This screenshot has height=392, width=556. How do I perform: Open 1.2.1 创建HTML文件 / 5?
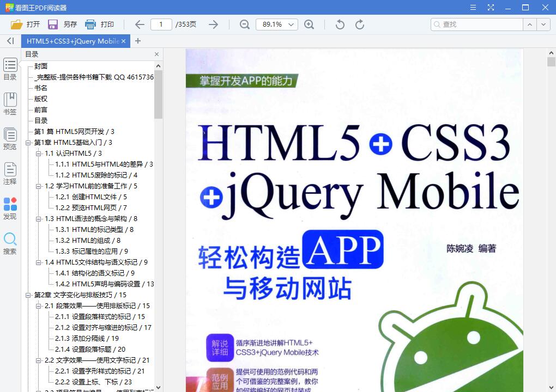[91, 197]
